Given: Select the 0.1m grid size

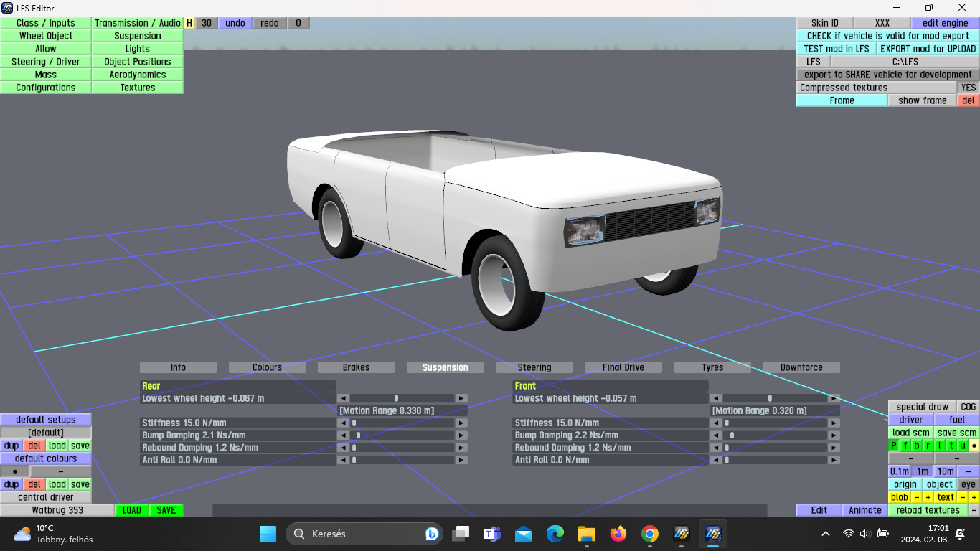Looking at the screenshot, I should point(900,471).
